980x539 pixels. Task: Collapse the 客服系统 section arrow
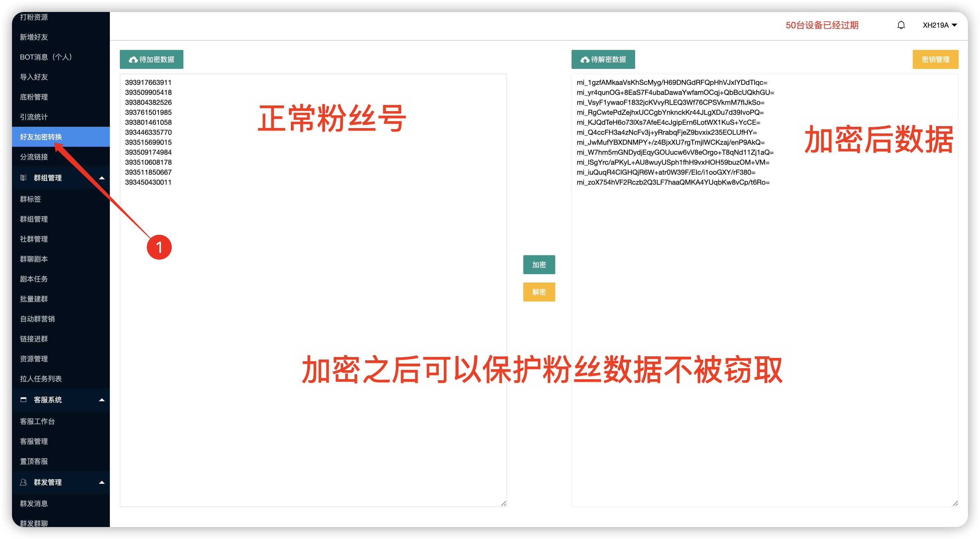tap(102, 400)
